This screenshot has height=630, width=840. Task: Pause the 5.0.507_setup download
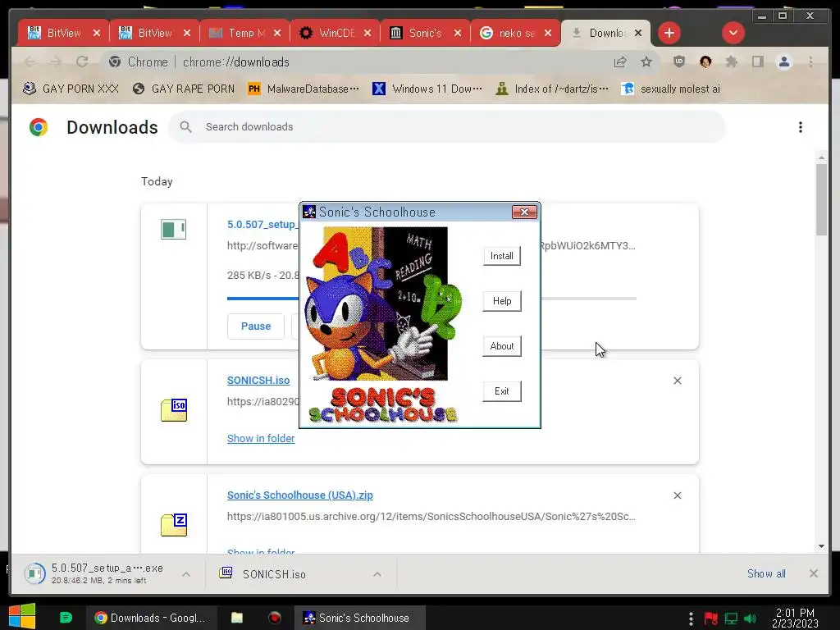256,326
